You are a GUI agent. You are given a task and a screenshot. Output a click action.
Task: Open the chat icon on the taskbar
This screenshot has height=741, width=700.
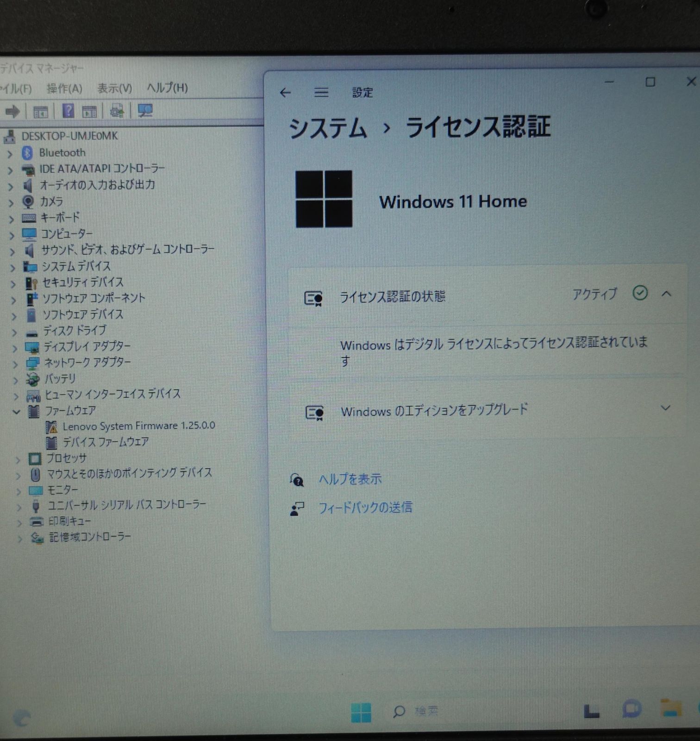click(631, 709)
